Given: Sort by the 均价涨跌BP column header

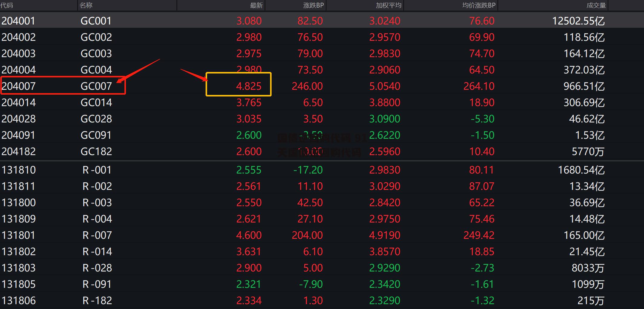Looking at the screenshot, I should pyautogui.click(x=479, y=5).
